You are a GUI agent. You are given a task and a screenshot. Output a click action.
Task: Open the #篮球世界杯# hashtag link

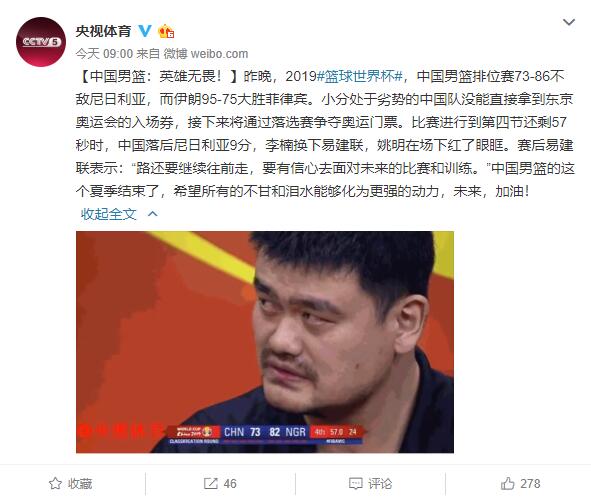point(360,77)
